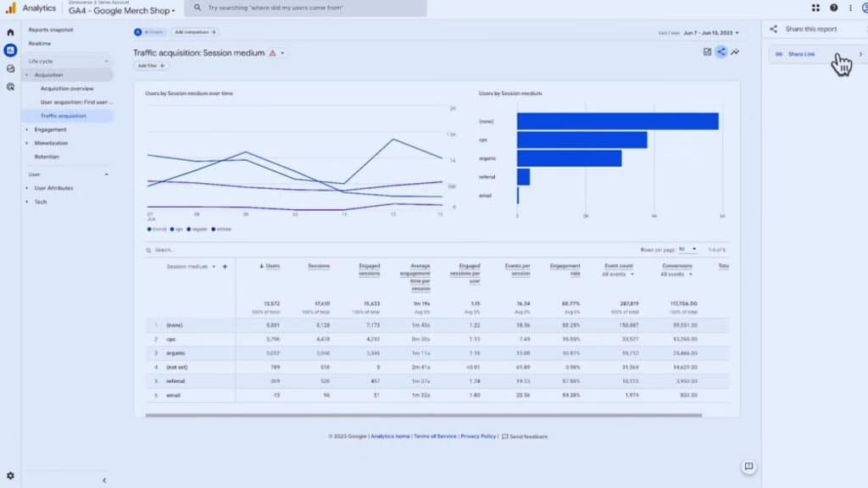868x488 pixels.
Task: Collapse the Life cycle section
Action: click(106, 61)
